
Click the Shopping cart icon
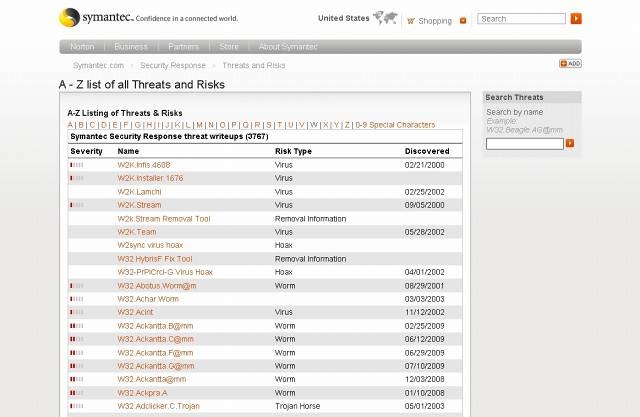click(x=411, y=21)
